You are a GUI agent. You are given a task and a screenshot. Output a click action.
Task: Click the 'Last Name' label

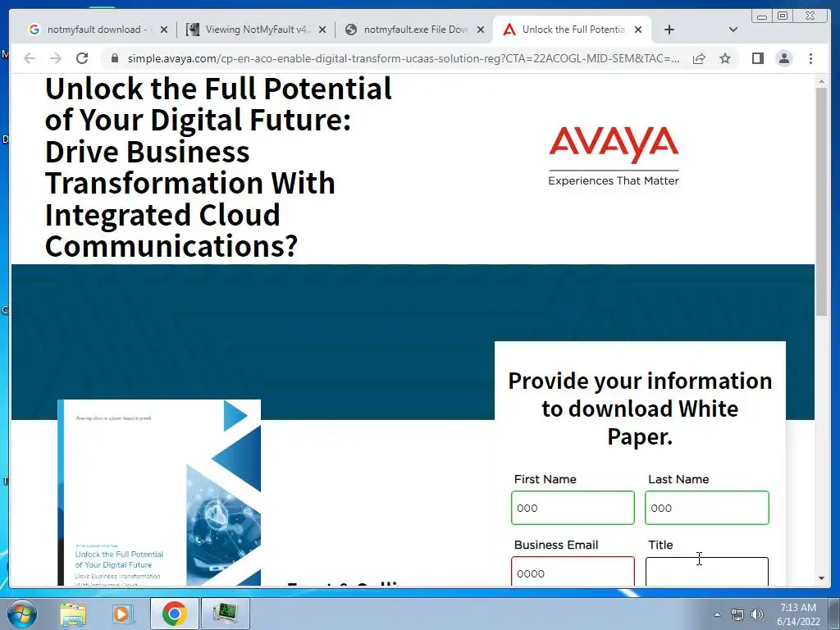coord(678,479)
